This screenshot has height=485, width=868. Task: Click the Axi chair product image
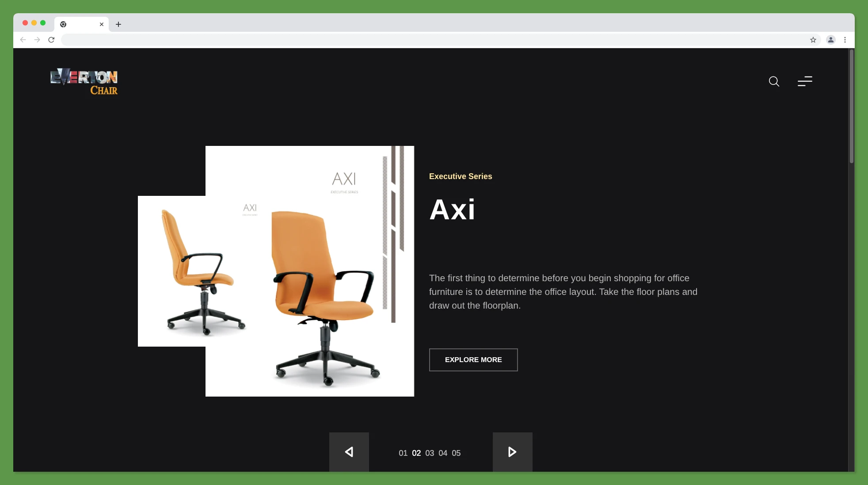pos(309,271)
